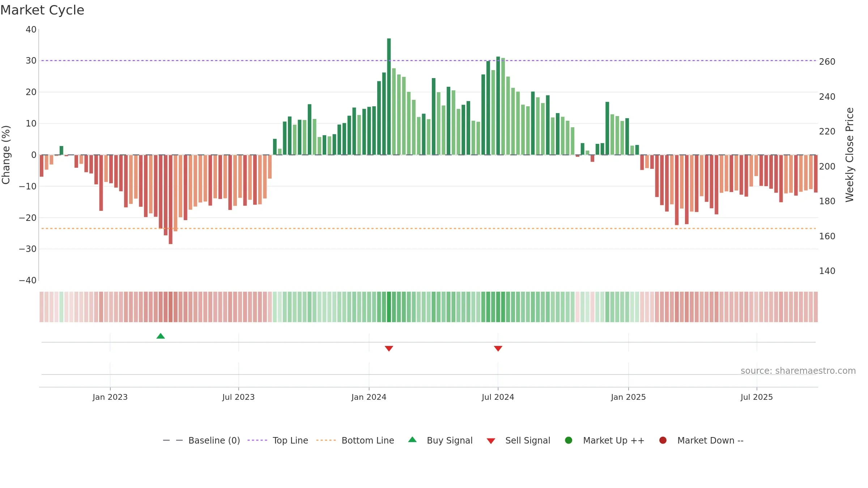Click the Jul 2023 axis label

coord(238,397)
